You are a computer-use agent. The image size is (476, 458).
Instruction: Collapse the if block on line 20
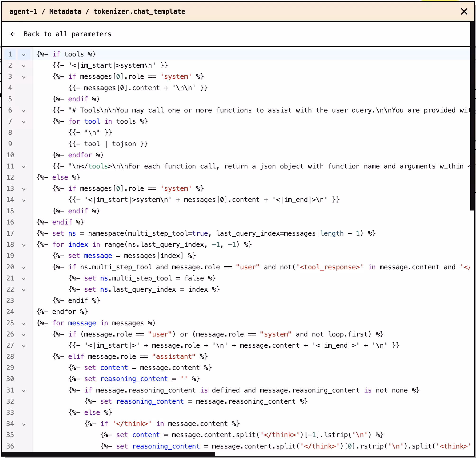point(23,268)
